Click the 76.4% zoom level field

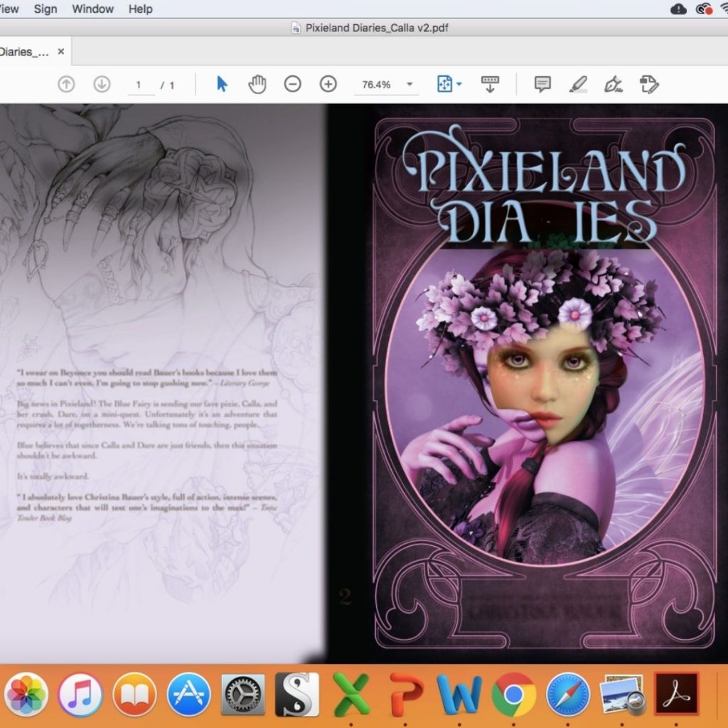(377, 85)
